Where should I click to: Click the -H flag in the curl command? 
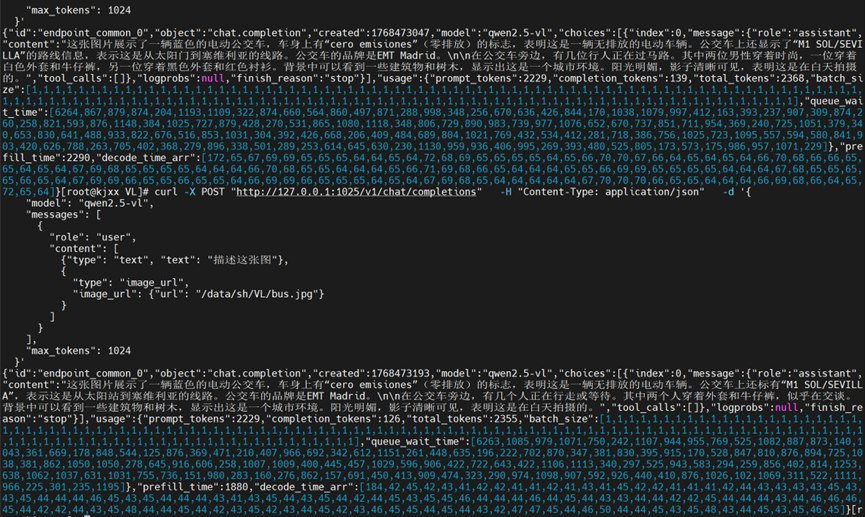pos(505,191)
